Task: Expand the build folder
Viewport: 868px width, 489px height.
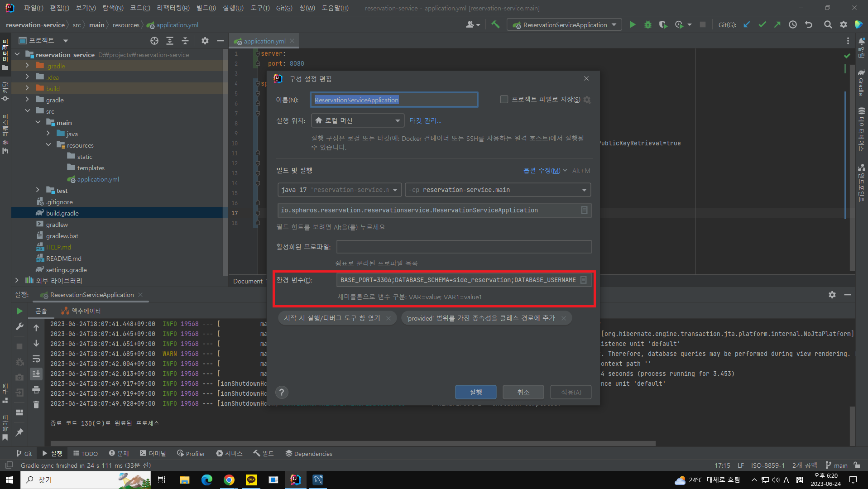Action: [x=27, y=88]
